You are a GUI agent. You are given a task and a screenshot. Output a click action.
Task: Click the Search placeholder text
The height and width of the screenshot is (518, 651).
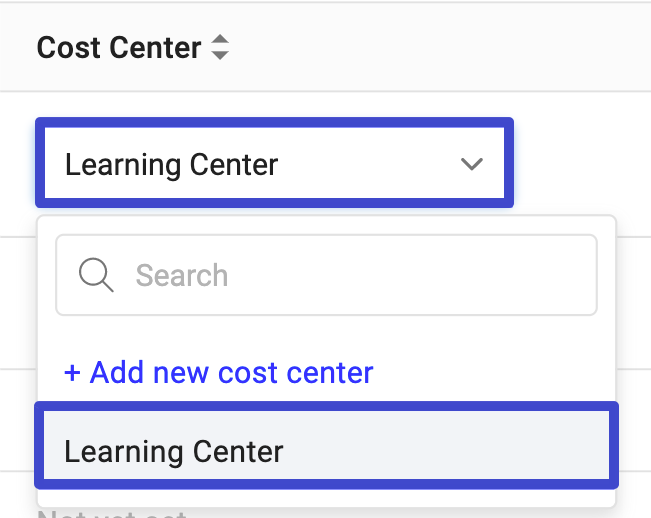[x=182, y=275]
